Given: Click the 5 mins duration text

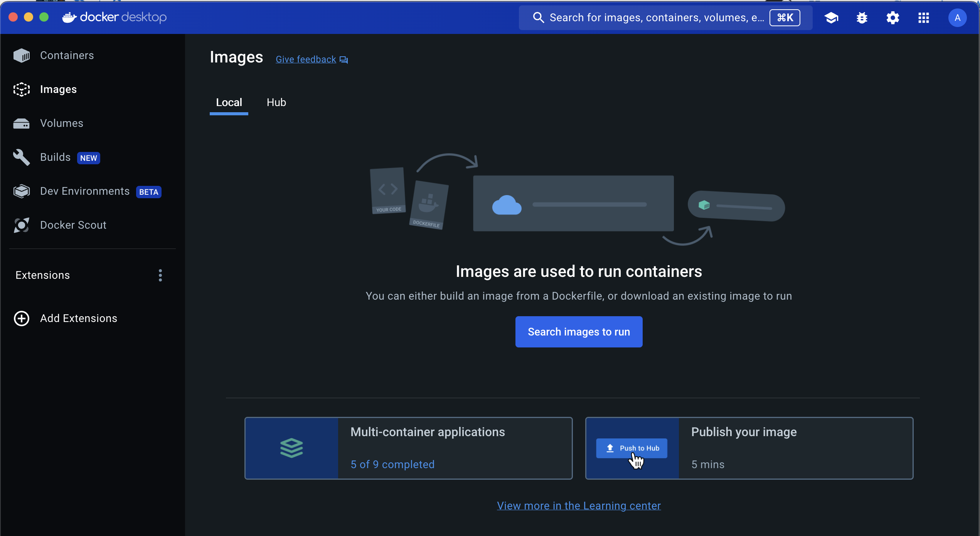Looking at the screenshot, I should (x=708, y=464).
